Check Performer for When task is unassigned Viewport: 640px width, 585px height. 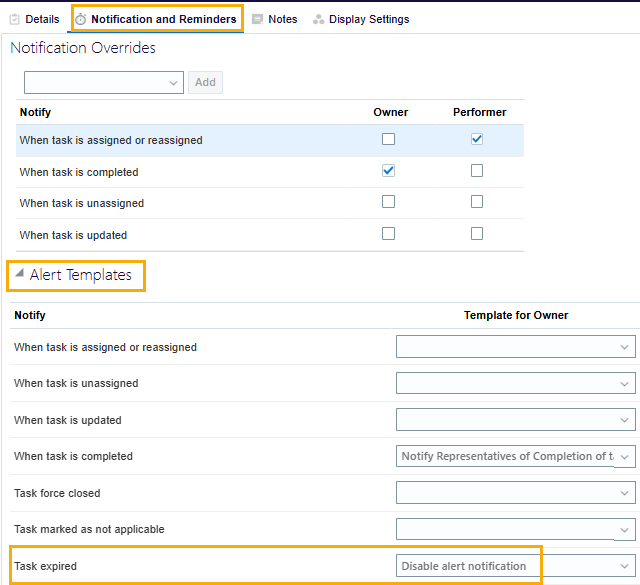pyautogui.click(x=477, y=202)
